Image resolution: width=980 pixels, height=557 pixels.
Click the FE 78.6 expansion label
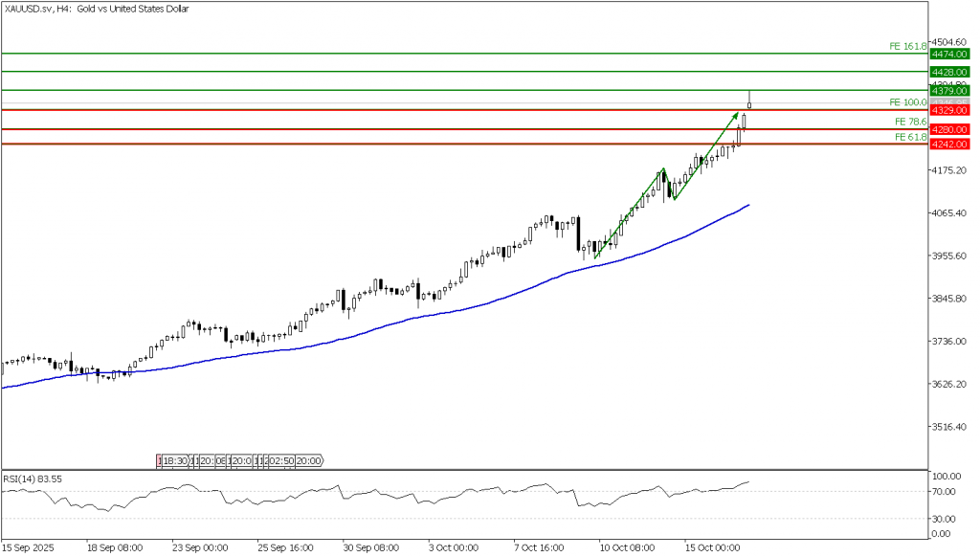pyautogui.click(x=909, y=122)
